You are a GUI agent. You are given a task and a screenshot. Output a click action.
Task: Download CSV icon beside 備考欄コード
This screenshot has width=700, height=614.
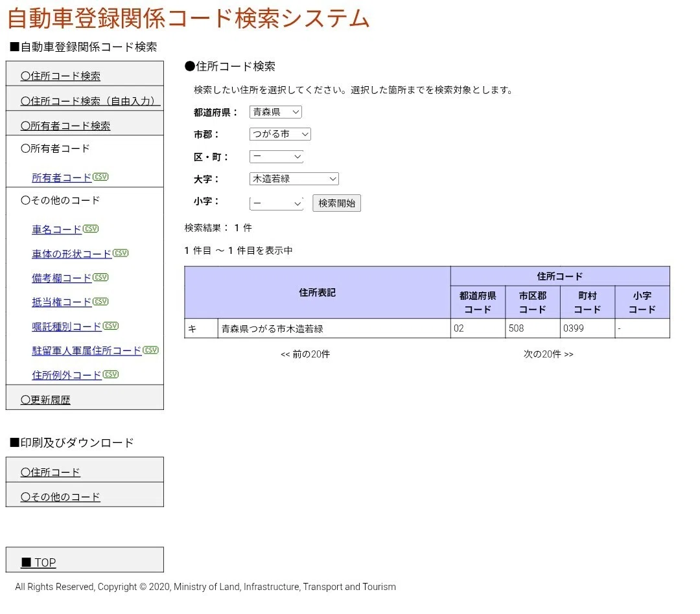pyautogui.click(x=100, y=277)
